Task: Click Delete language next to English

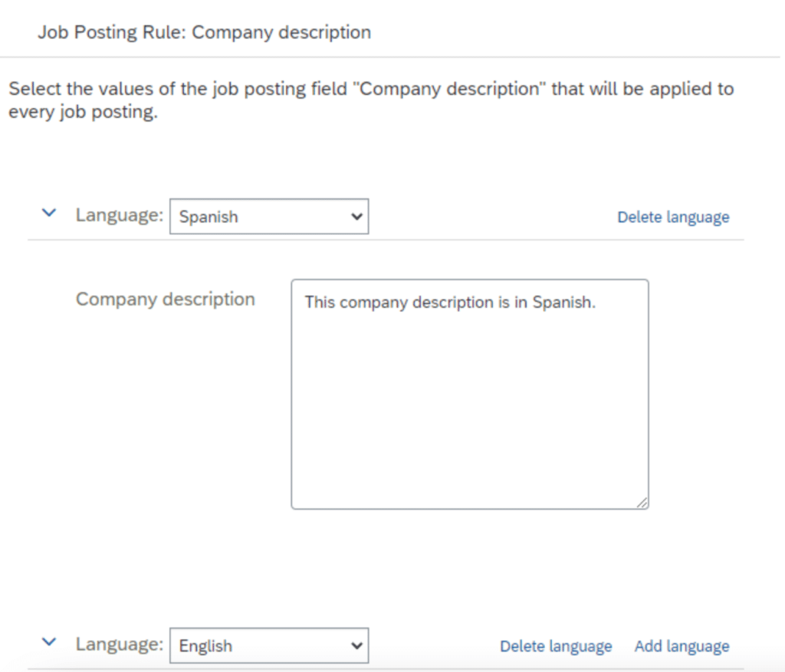Action: [x=556, y=646]
